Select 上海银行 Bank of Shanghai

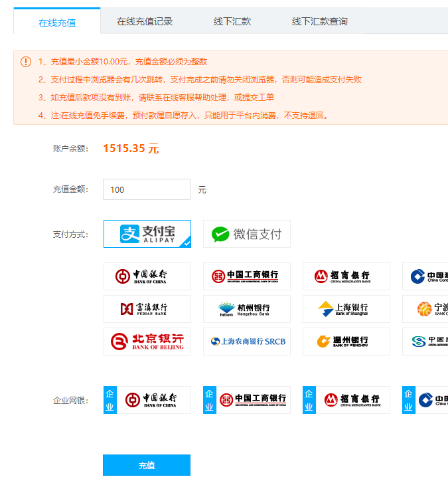tap(346, 309)
